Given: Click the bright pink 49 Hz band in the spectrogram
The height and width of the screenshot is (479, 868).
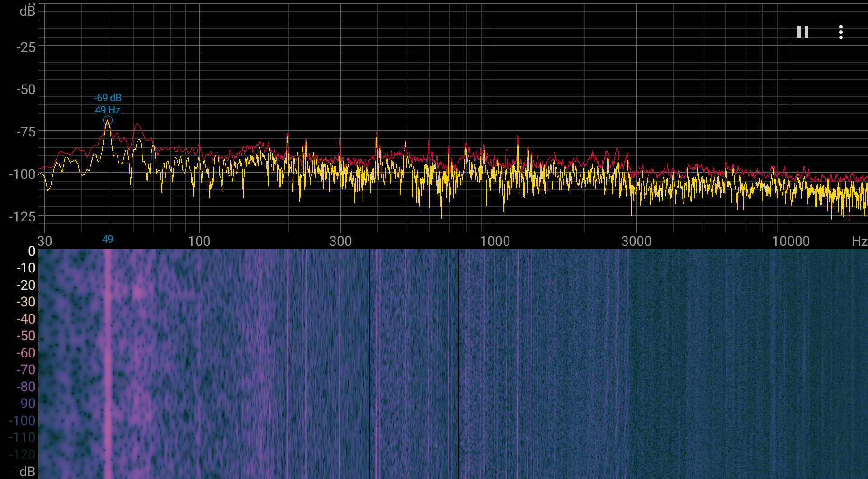Looking at the screenshot, I should pyautogui.click(x=108, y=364).
